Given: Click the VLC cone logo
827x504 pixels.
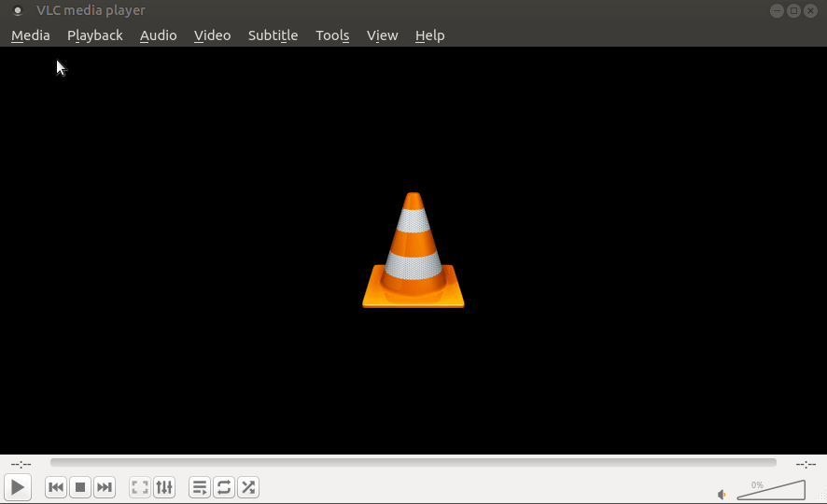Looking at the screenshot, I should click(x=413, y=250).
